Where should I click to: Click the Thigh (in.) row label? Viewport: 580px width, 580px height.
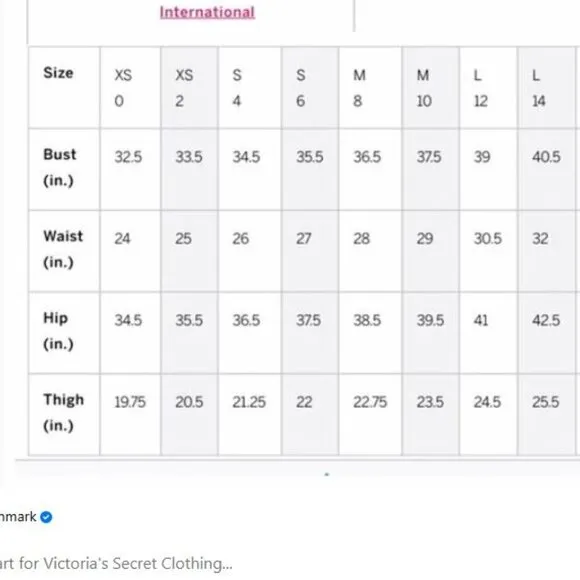click(64, 415)
